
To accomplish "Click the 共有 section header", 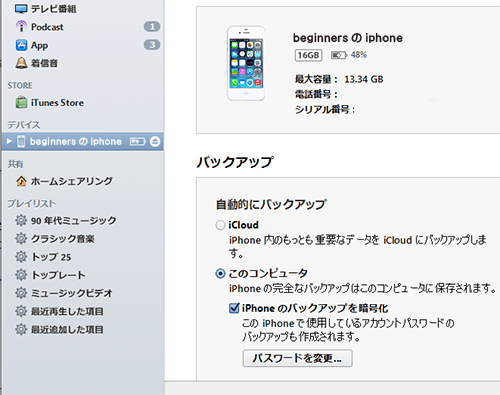I will point(15,164).
